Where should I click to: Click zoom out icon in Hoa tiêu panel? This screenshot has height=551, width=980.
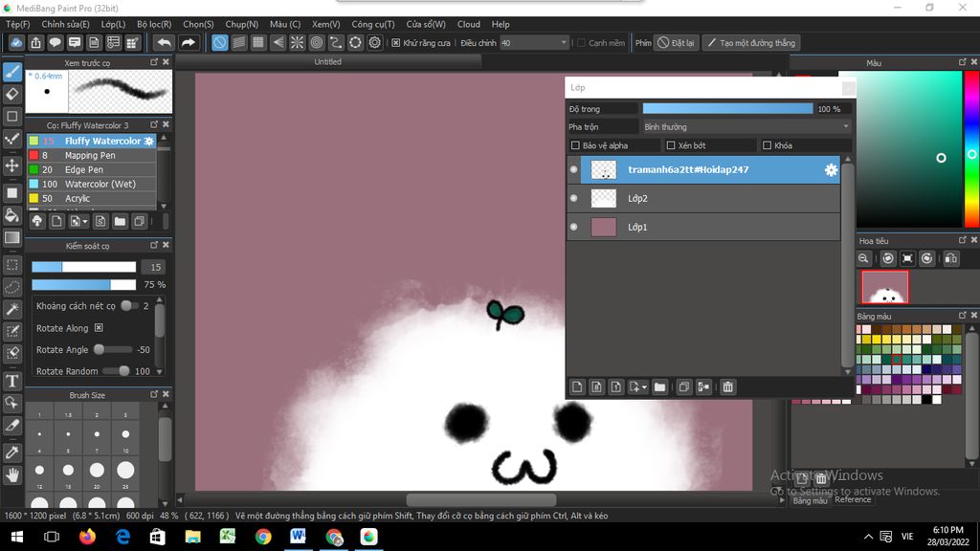tap(864, 258)
